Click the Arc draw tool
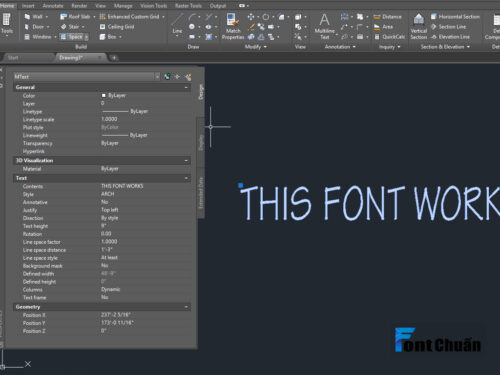The image size is (500, 375). coord(192,17)
